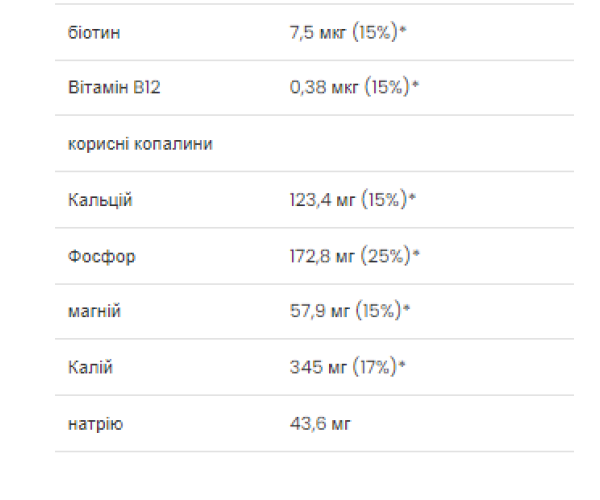600x500 pixels.
Task: Select the 43,6 мг sodium value
Action: coord(320,424)
